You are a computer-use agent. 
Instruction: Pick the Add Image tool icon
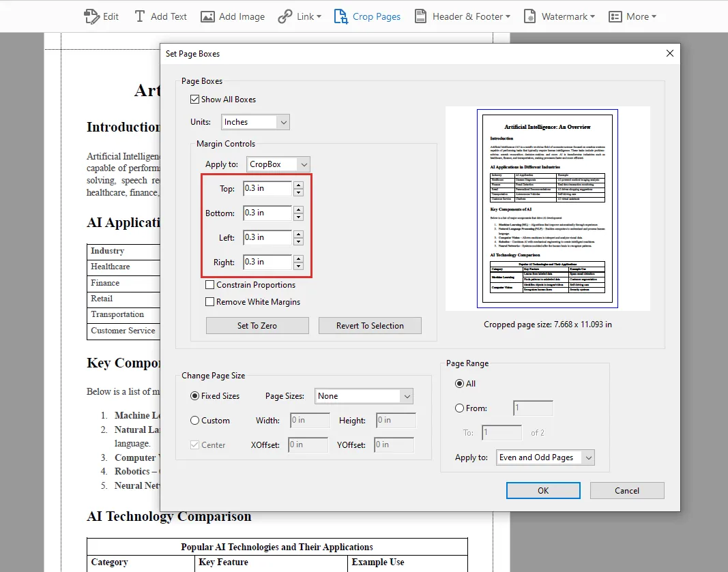point(207,16)
